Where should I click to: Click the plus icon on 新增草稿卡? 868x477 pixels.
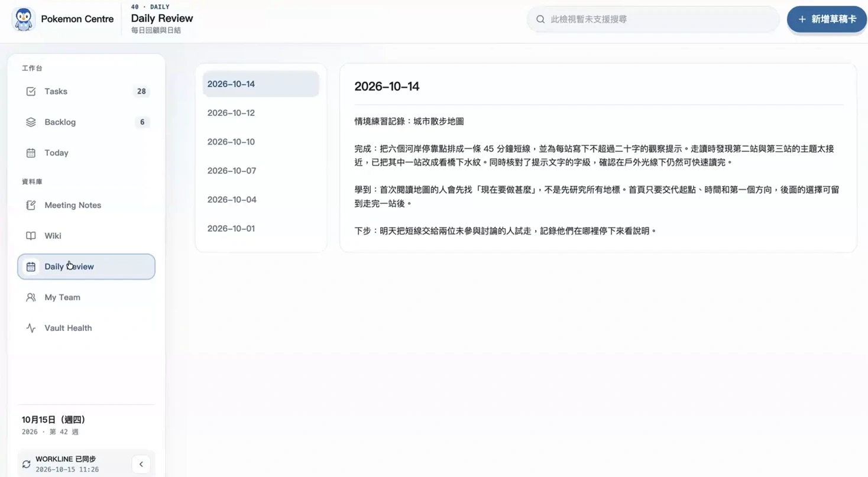802,20
